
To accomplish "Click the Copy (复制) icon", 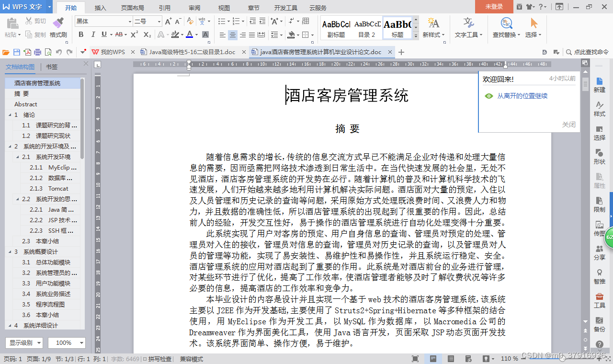I will (x=29, y=34).
